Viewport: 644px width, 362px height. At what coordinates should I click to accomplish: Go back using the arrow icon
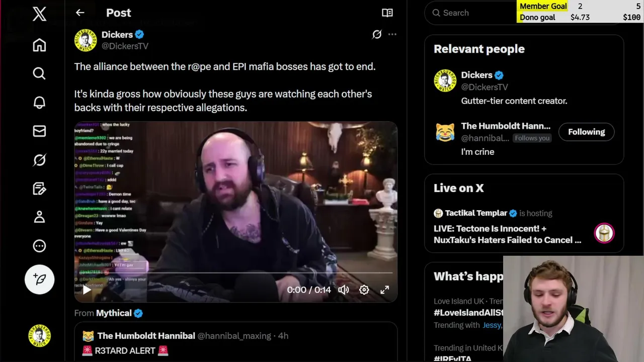tap(80, 13)
